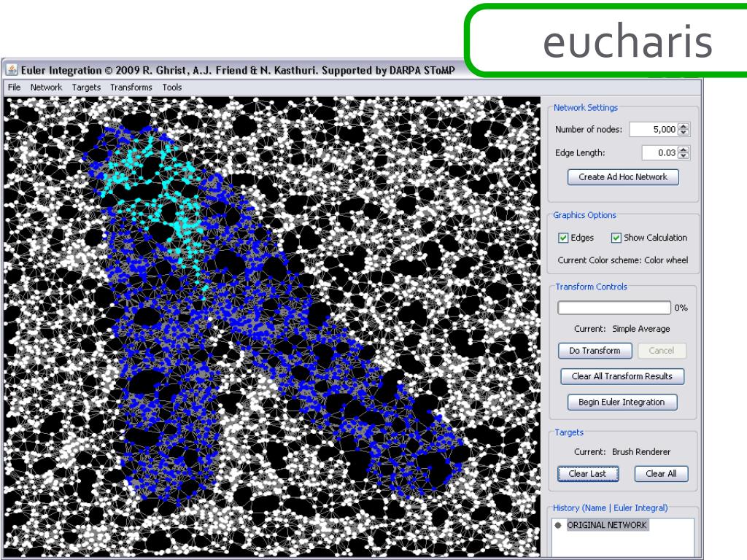Image resolution: width=747 pixels, height=560 pixels.
Task: Click the Clear Last button
Action: (x=588, y=474)
